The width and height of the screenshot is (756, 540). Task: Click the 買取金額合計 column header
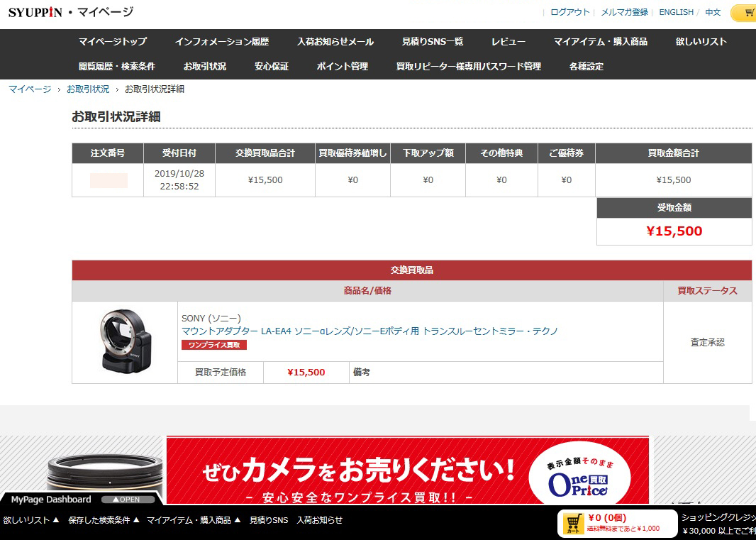pos(674,153)
